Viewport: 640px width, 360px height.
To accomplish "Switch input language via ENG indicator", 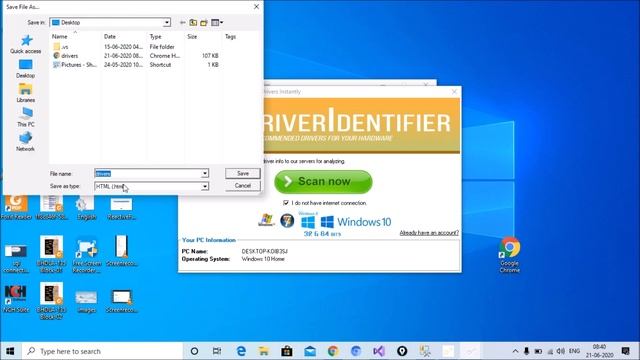I will point(574,351).
